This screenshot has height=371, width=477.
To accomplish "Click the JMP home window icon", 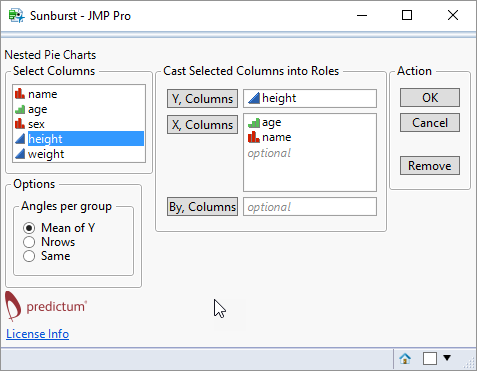I will (405, 359).
